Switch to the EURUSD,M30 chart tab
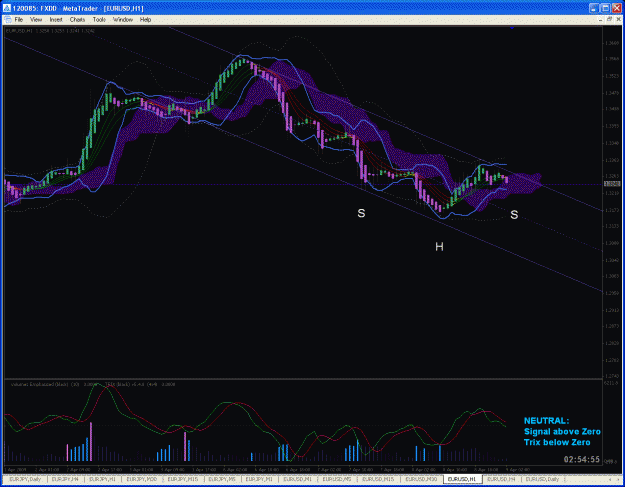Viewport: 625px width, 487px height. click(x=421, y=479)
